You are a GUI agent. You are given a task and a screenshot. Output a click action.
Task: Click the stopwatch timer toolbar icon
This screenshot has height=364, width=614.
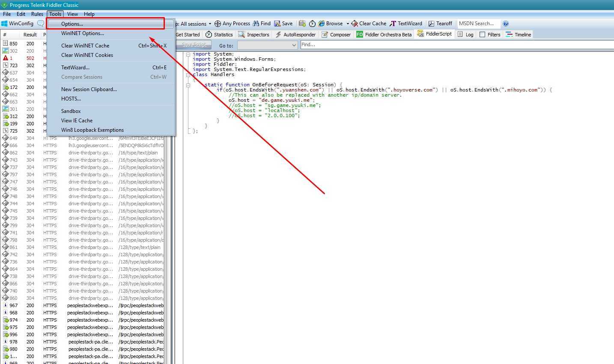(312, 24)
